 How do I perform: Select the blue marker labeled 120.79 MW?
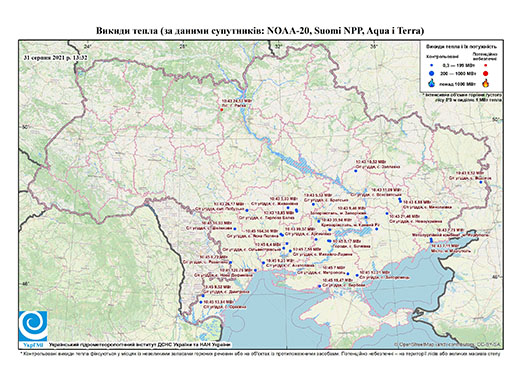255,270
